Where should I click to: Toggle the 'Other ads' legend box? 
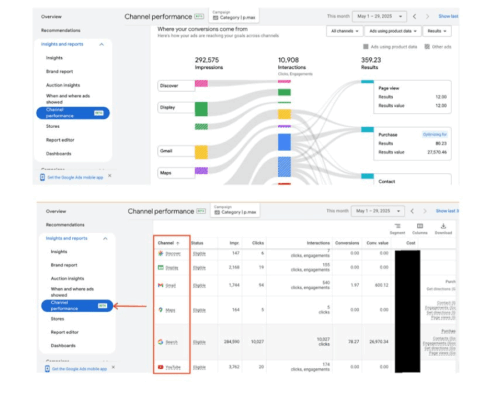(427, 47)
